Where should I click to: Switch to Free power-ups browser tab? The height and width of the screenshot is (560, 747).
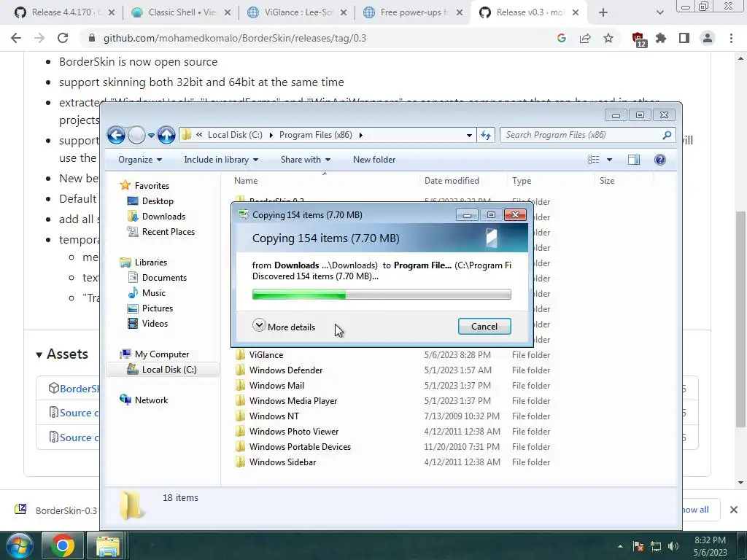tap(414, 12)
